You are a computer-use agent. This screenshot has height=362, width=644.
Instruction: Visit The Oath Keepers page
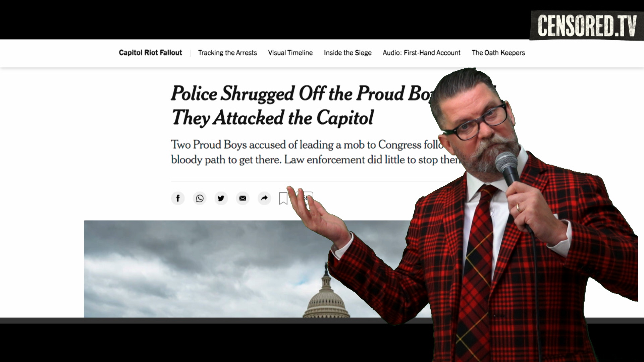click(498, 53)
